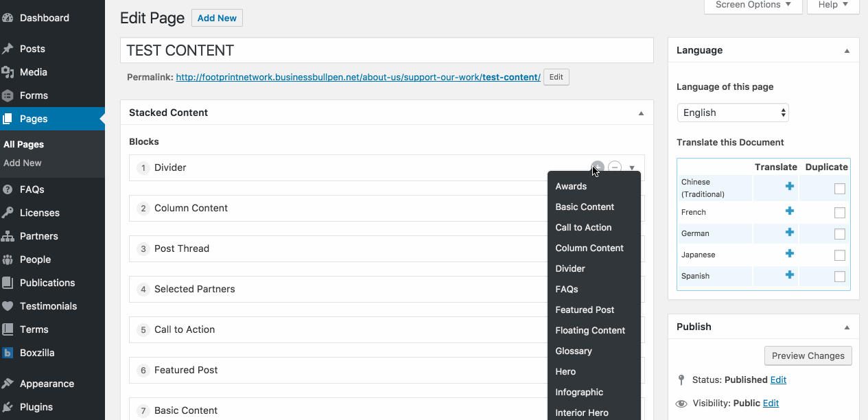Click Edit link next to Visibility Public
Viewport: 868px width, 420px height.
coord(771,403)
